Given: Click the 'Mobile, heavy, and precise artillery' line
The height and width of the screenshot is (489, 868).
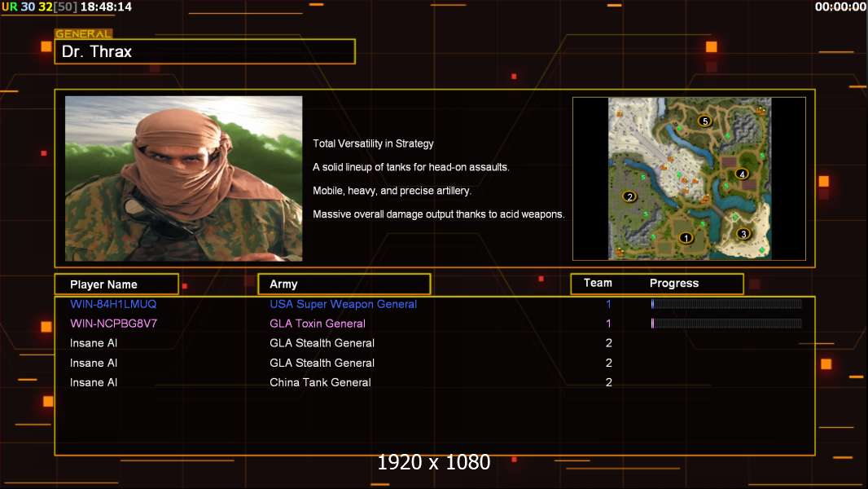Looking at the screenshot, I should coord(392,191).
